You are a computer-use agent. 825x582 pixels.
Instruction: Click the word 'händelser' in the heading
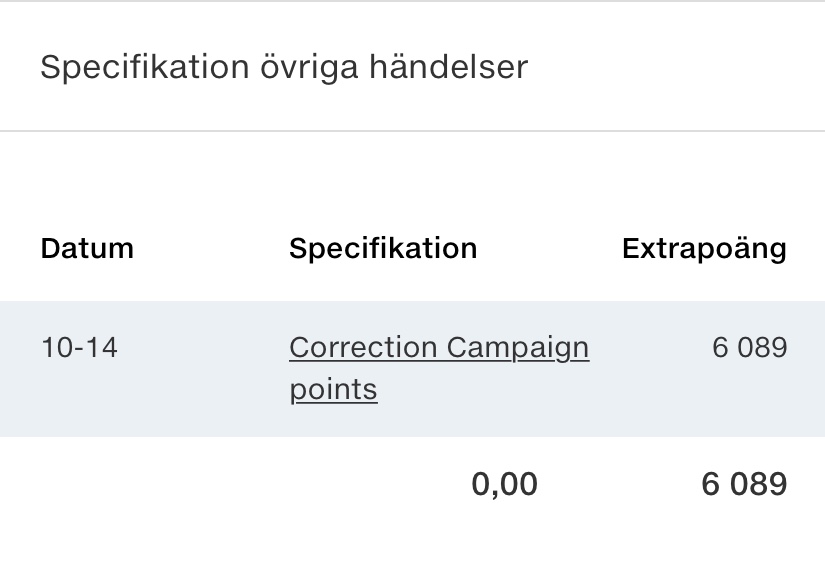click(448, 68)
